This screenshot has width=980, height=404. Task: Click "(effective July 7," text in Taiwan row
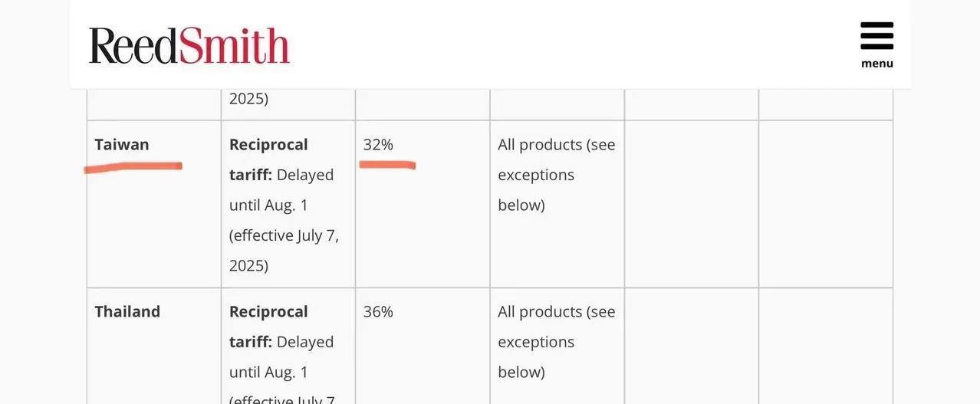[x=284, y=235]
